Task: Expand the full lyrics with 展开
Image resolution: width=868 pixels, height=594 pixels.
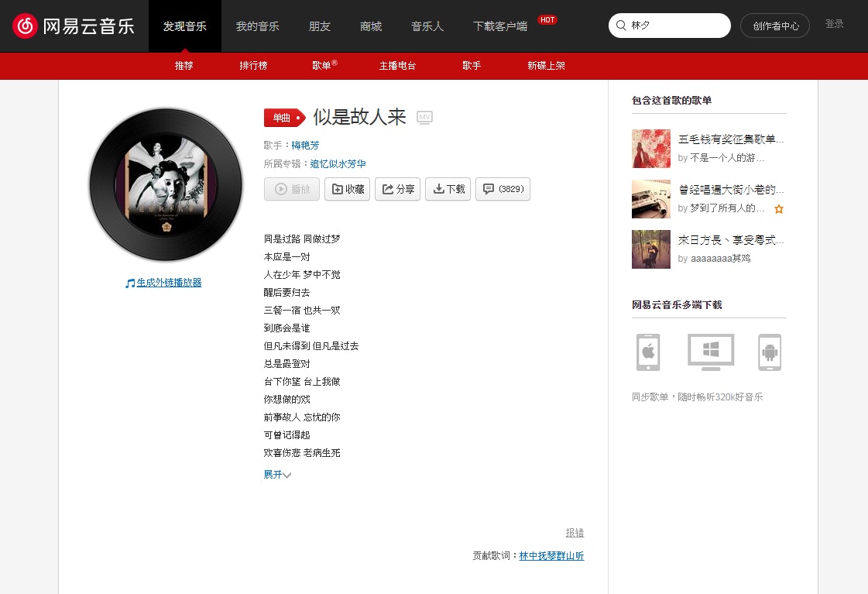Action: pos(276,475)
